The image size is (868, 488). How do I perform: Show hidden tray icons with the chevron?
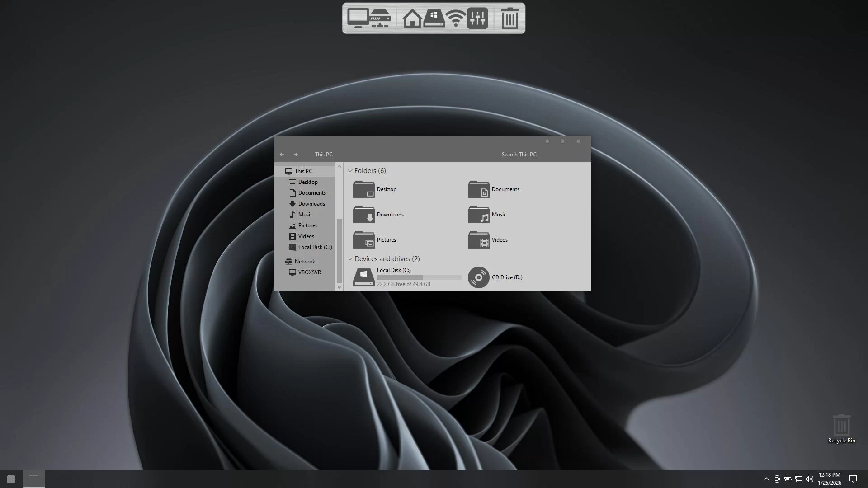(x=766, y=479)
